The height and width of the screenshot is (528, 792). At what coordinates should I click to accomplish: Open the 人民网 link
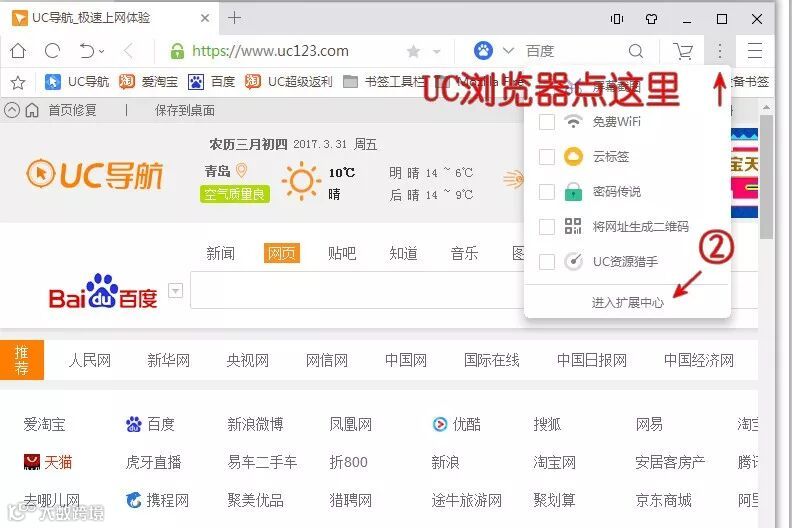pyautogui.click(x=89, y=360)
